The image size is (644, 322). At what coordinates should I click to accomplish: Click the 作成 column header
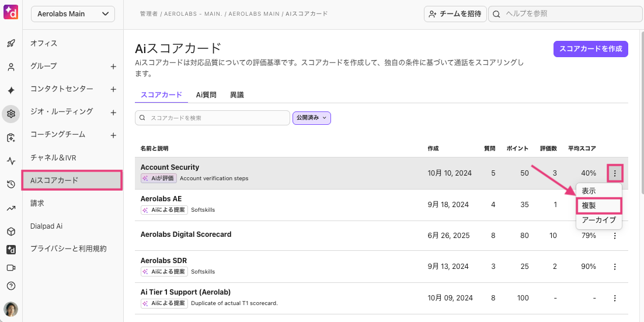[433, 148]
